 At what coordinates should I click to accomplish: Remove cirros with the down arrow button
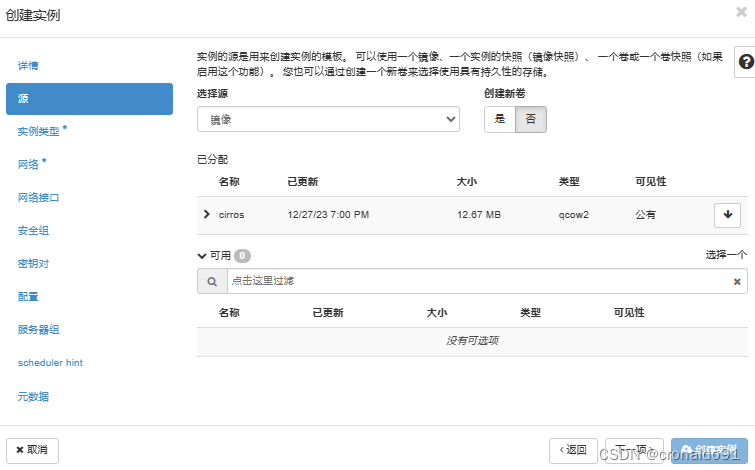[727, 215]
